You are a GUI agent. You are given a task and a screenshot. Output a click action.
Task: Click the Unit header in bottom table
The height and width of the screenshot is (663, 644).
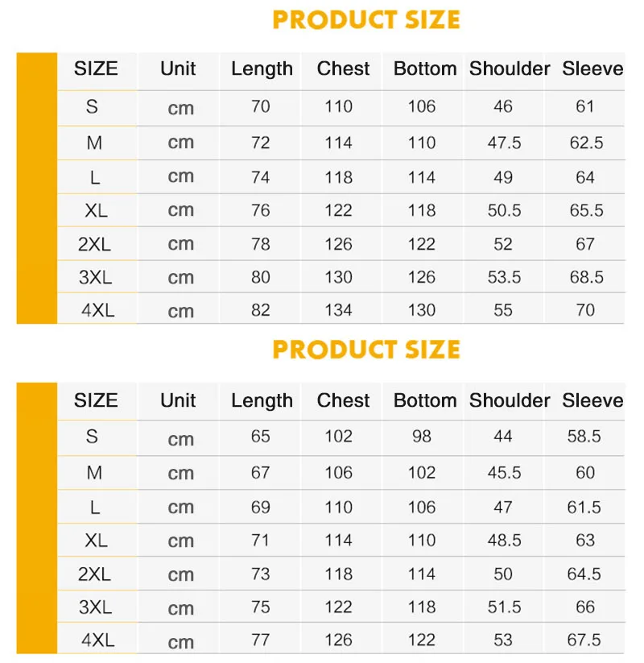[178, 400]
